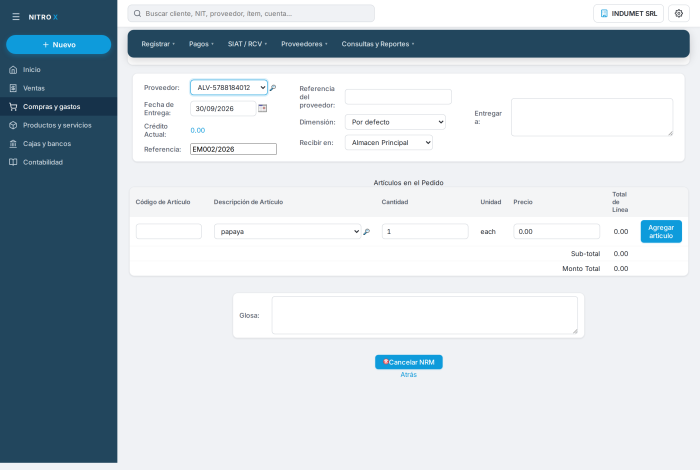Image resolution: width=700 pixels, height=470 pixels.
Task: Open Ventas in the sidebar
Action: 58,88
